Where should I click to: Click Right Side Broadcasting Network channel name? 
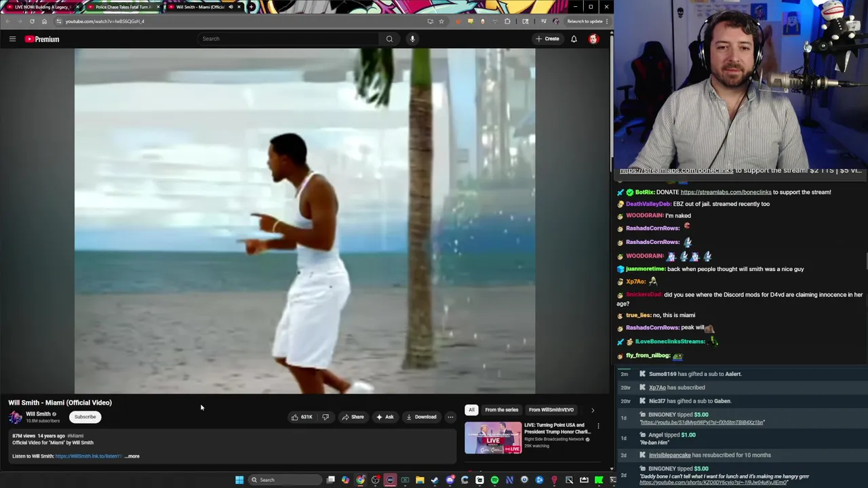(x=554, y=439)
